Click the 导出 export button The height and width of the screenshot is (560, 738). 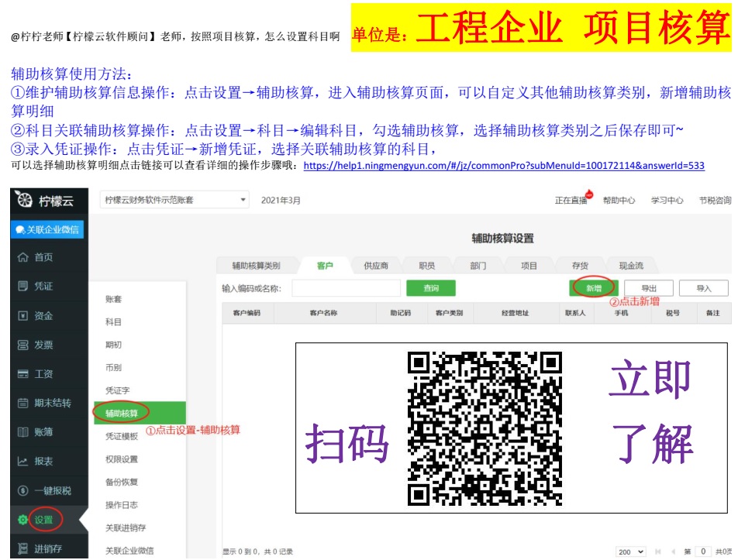click(648, 288)
